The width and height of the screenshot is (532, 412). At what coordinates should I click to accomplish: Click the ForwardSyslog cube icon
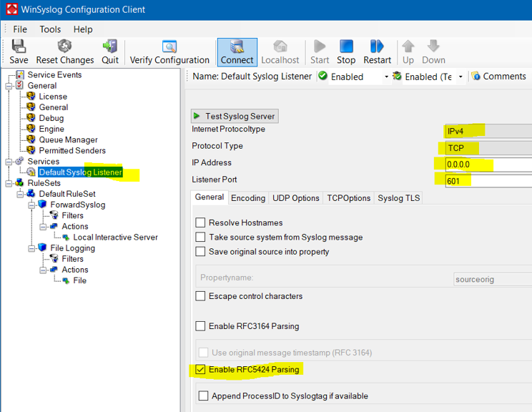coord(42,205)
